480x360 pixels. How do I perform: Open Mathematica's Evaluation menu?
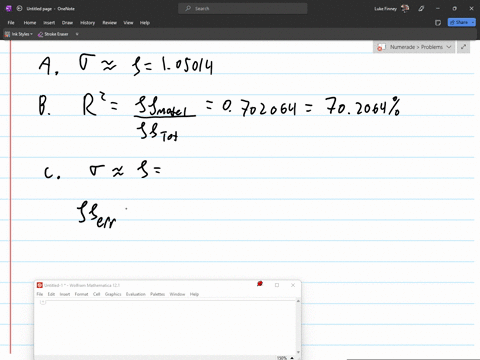pyautogui.click(x=136, y=294)
